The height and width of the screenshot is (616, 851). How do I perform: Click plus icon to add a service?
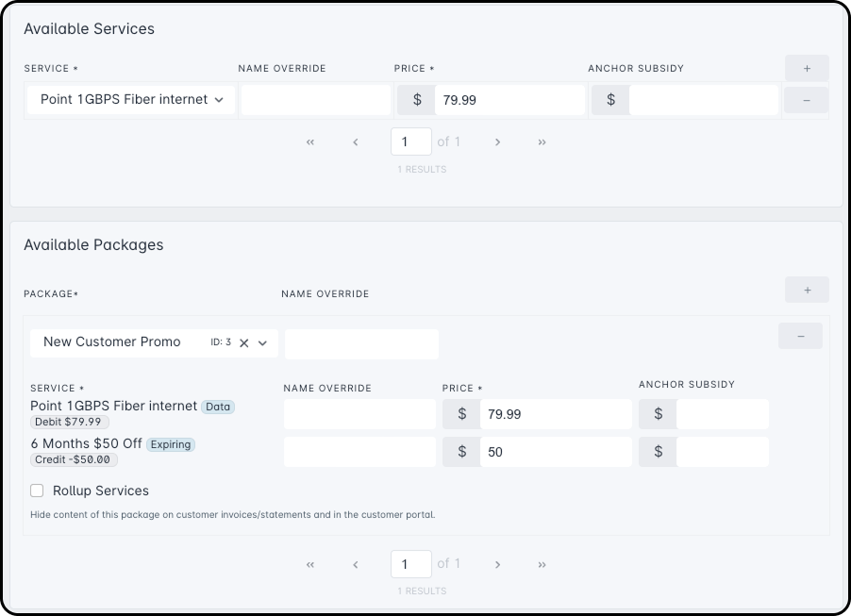point(807,69)
